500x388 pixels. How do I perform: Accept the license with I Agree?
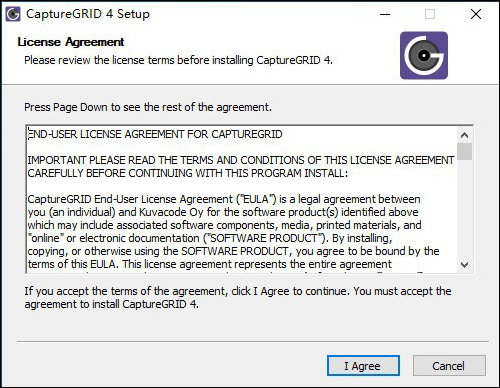point(363,366)
